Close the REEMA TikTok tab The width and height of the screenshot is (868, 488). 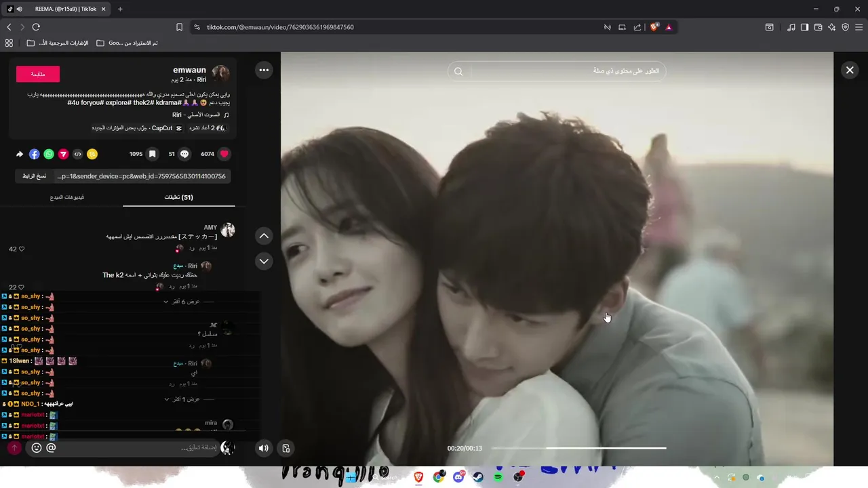(x=104, y=9)
